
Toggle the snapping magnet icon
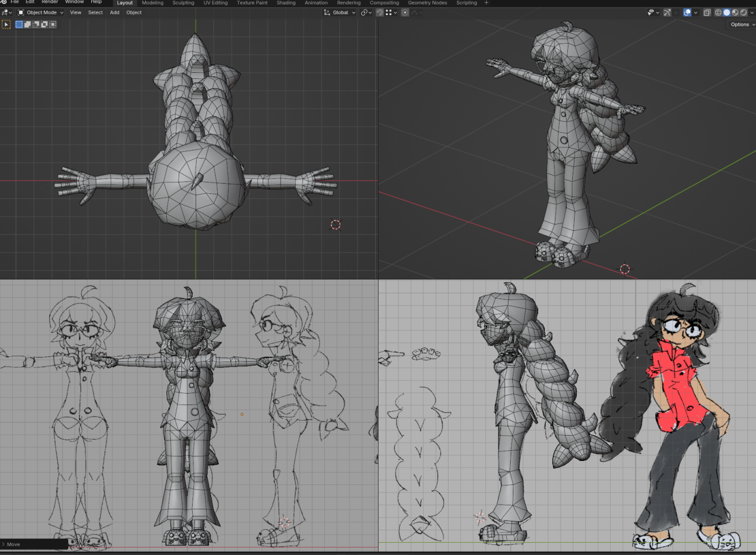coord(380,12)
